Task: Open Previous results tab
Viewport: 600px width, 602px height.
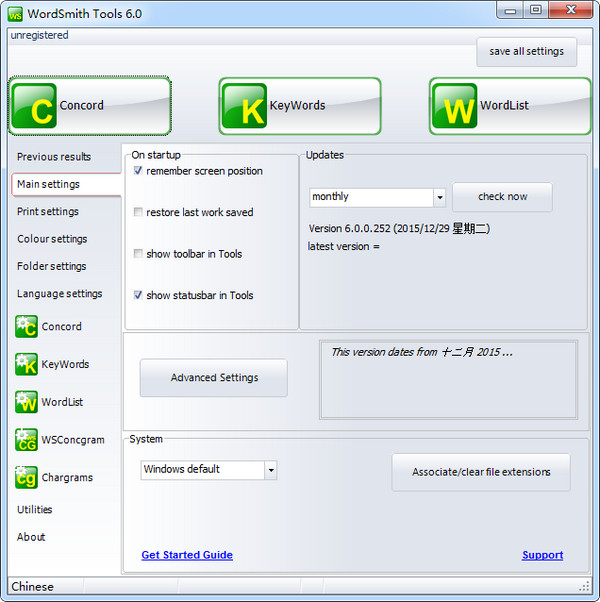Action: tap(54, 157)
